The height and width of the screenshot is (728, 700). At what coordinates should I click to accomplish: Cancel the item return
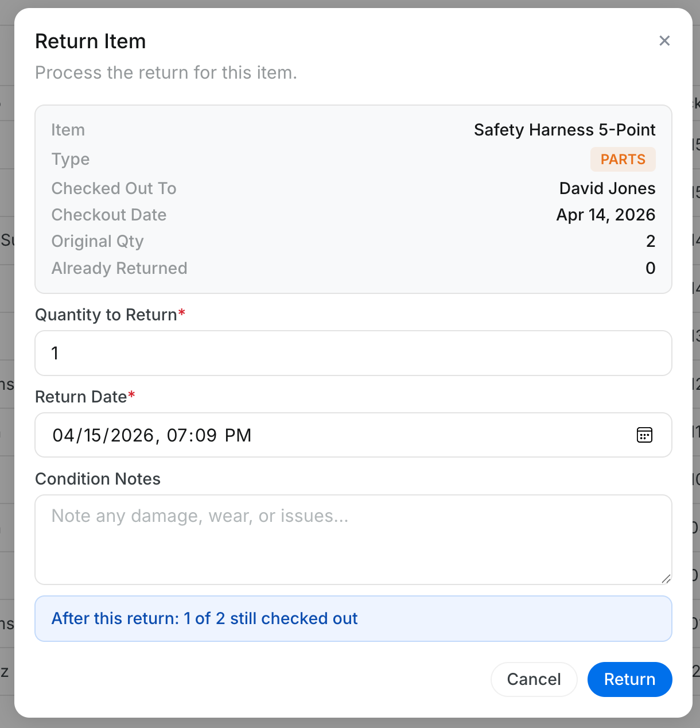(534, 679)
